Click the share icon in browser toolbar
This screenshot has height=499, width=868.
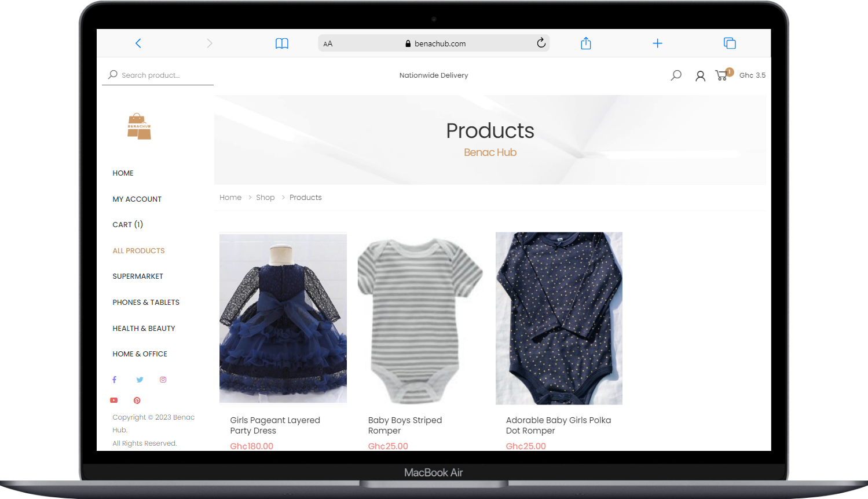click(585, 43)
